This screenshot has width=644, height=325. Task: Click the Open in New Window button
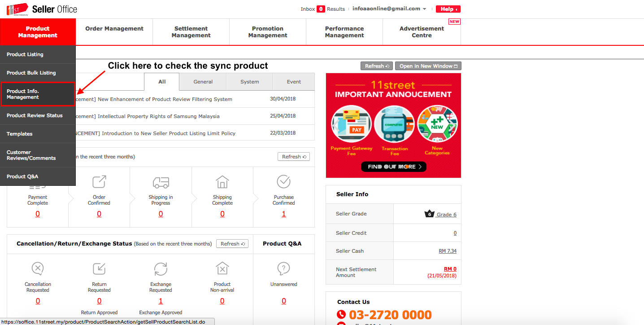[x=428, y=66]
